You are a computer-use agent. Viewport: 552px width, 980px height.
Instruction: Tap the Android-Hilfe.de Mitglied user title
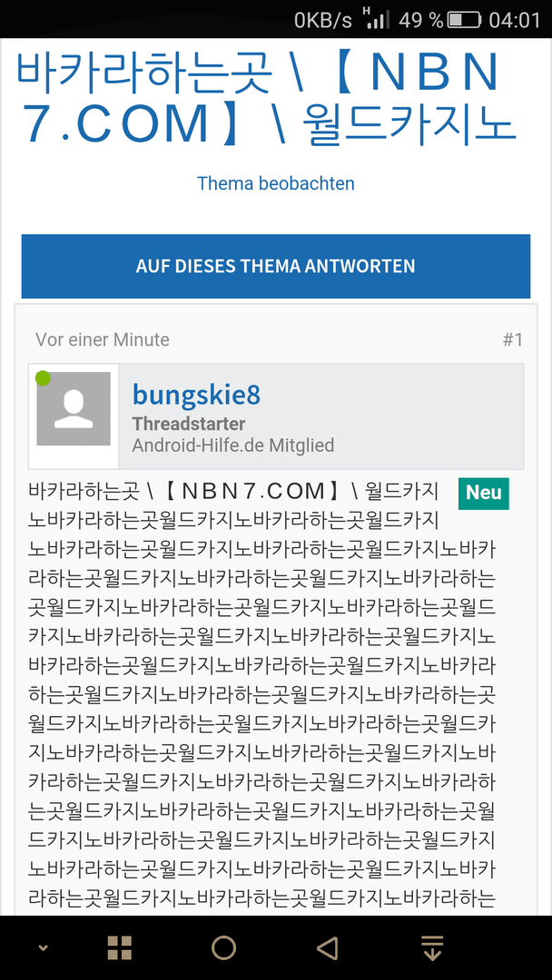[x=233, y=446]
